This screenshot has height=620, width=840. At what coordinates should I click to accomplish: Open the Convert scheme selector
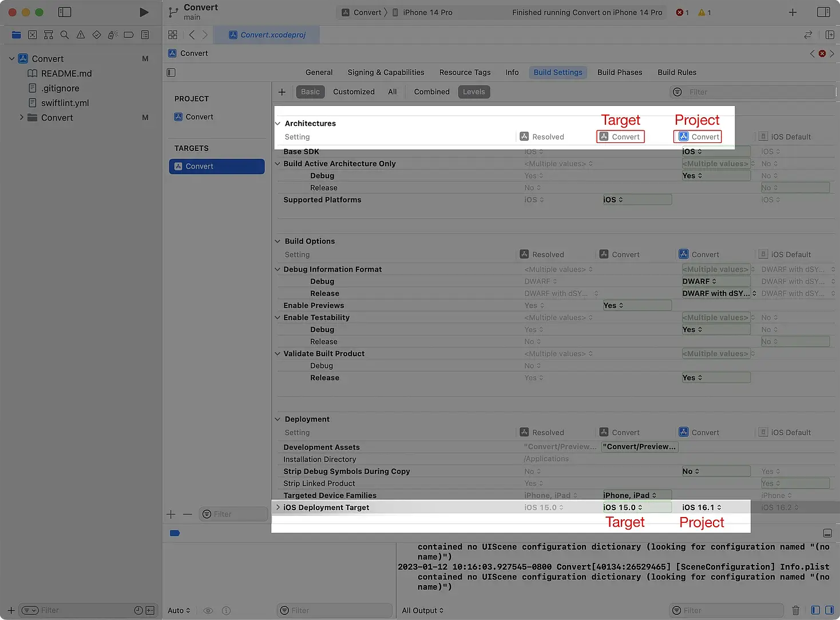(362, 13)
